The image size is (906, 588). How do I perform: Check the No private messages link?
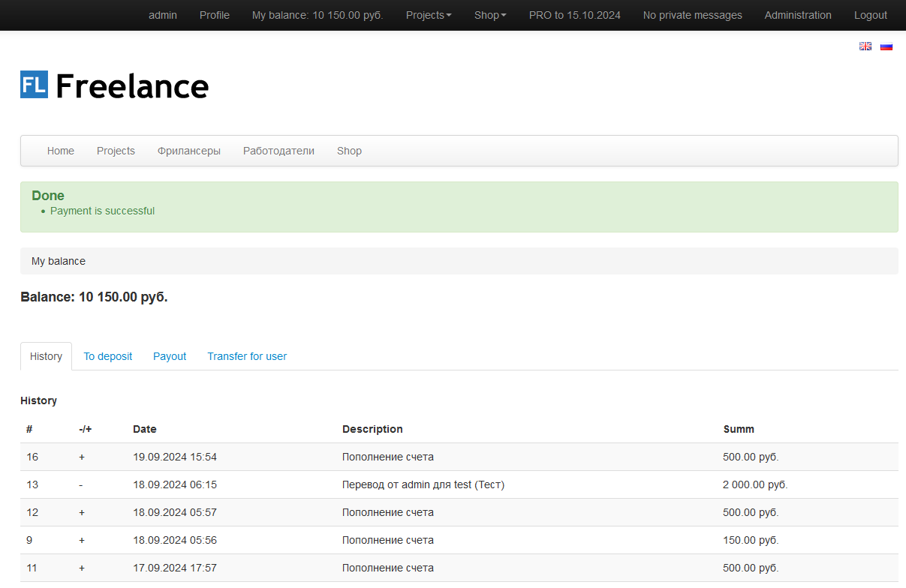[692, 15]
